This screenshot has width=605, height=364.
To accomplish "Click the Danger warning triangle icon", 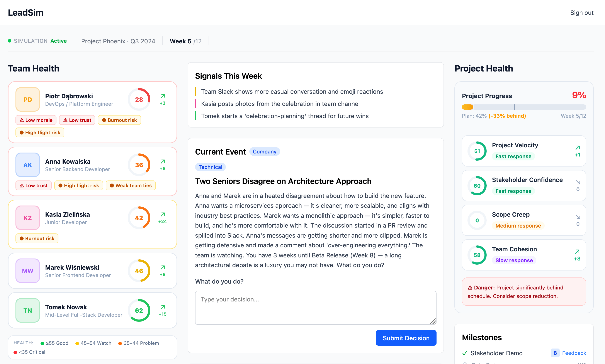I will click(470, 288).
